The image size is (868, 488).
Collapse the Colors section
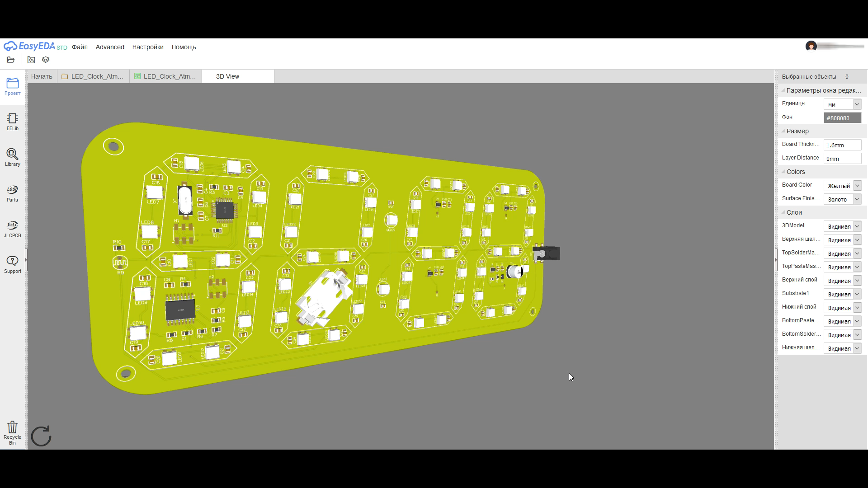(x=795, y=172)
